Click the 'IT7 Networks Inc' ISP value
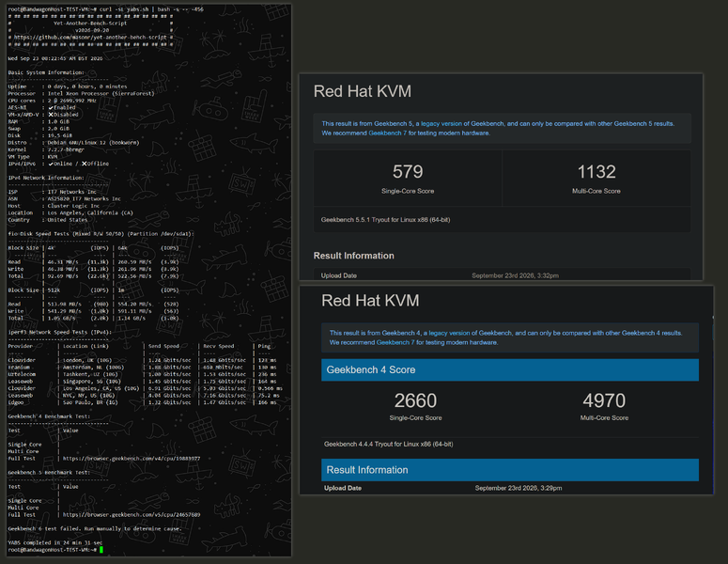Viewport: 728px width, 564px height. click(72, 192)
